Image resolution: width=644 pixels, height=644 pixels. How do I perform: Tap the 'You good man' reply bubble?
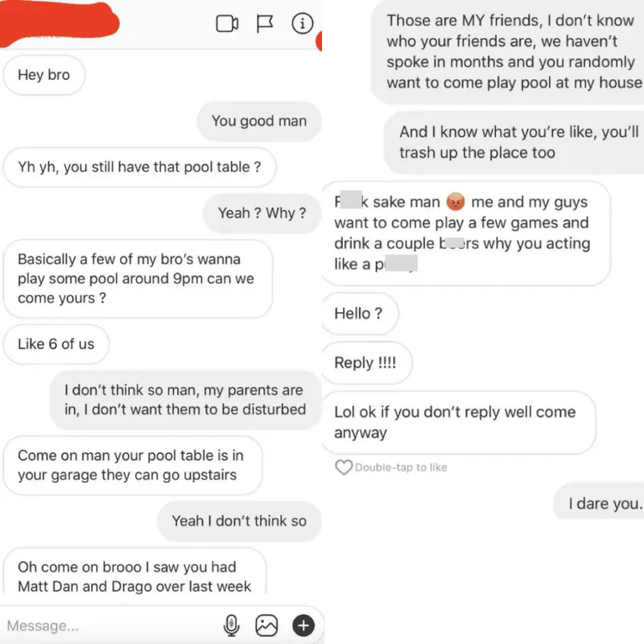(x=258, y=122)
